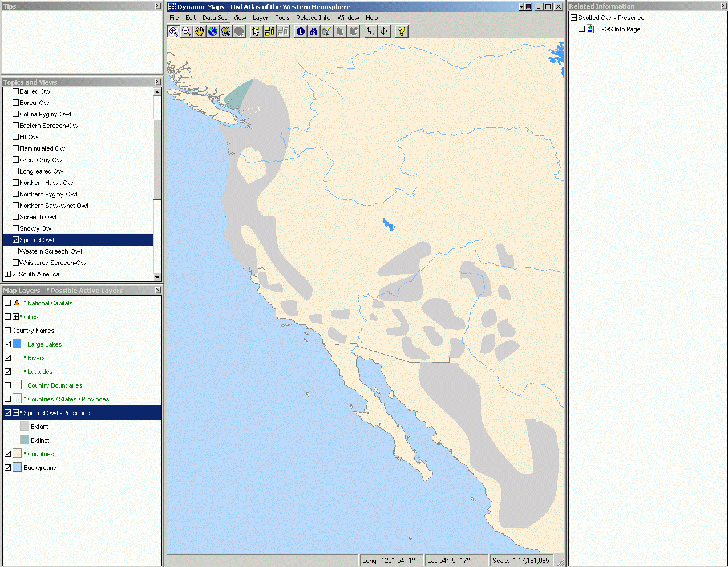
Task: Click the Extinct legend color swatch
Action: [25, 440]
